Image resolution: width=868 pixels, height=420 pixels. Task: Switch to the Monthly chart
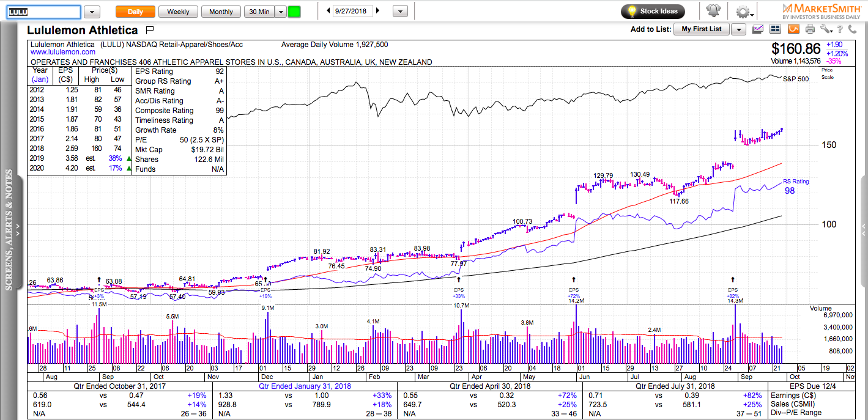tap(221, 12)
